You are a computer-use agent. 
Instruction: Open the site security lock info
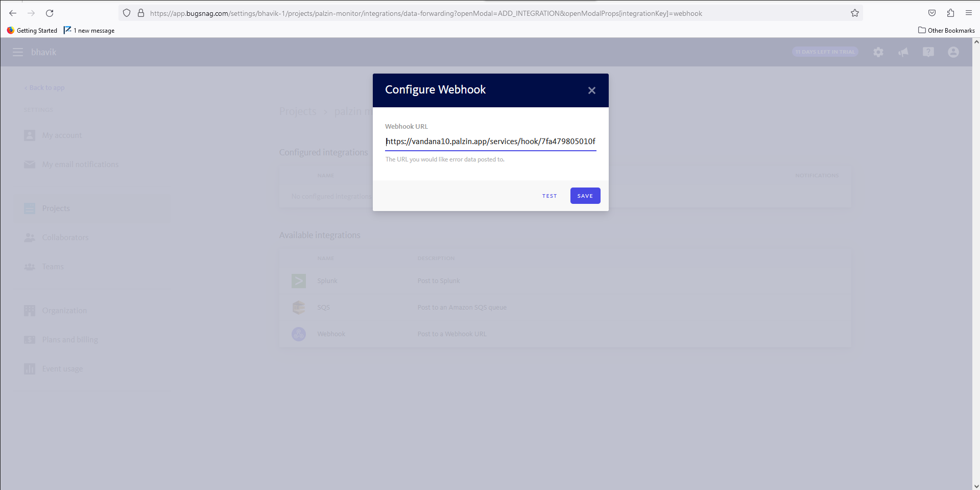coord(141,13)
